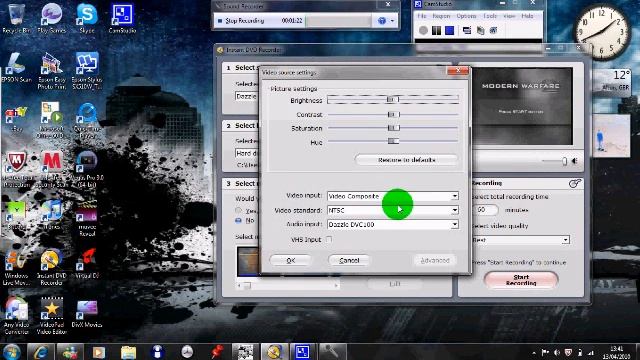Click the Modern Warfare video preview
The image size is (640, 360).
522,107
